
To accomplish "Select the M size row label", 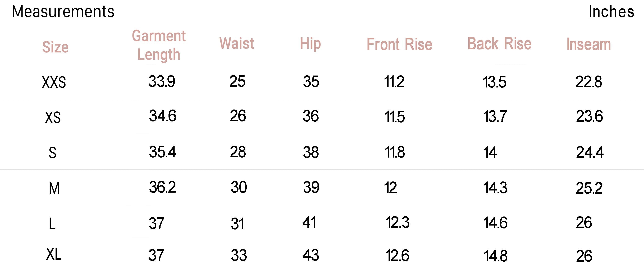I will (54, 188).
